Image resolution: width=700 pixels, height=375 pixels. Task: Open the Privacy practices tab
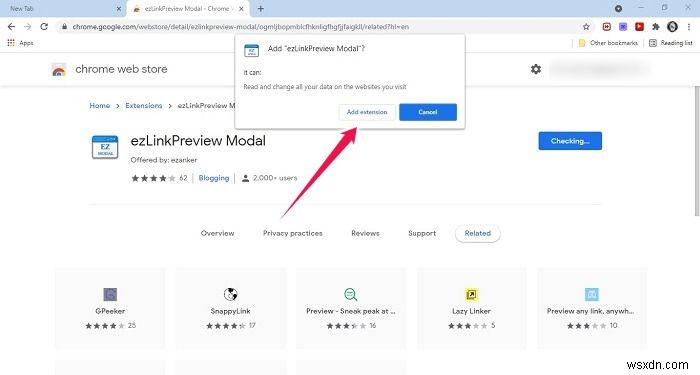[292, 233]
